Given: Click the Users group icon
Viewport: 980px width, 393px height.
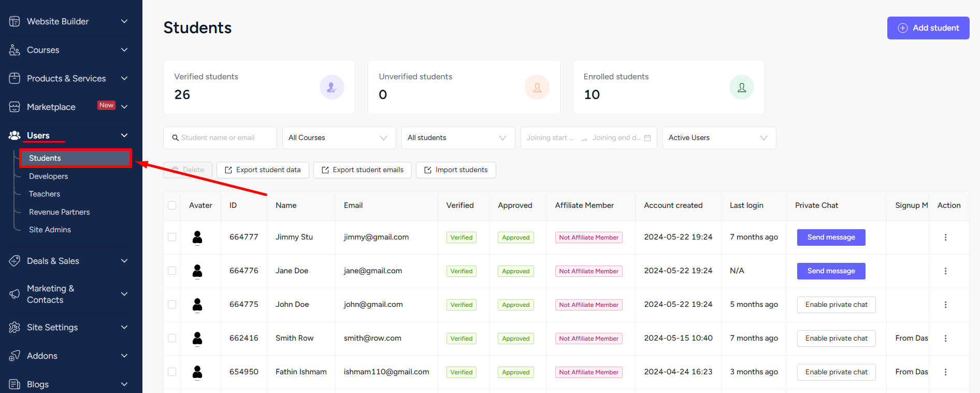Looking at the screenshot, I should click(x=15, y=135).
